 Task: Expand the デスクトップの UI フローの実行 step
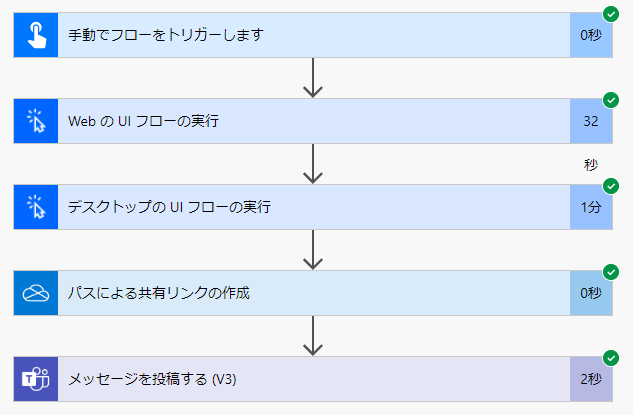click(313, 207)
